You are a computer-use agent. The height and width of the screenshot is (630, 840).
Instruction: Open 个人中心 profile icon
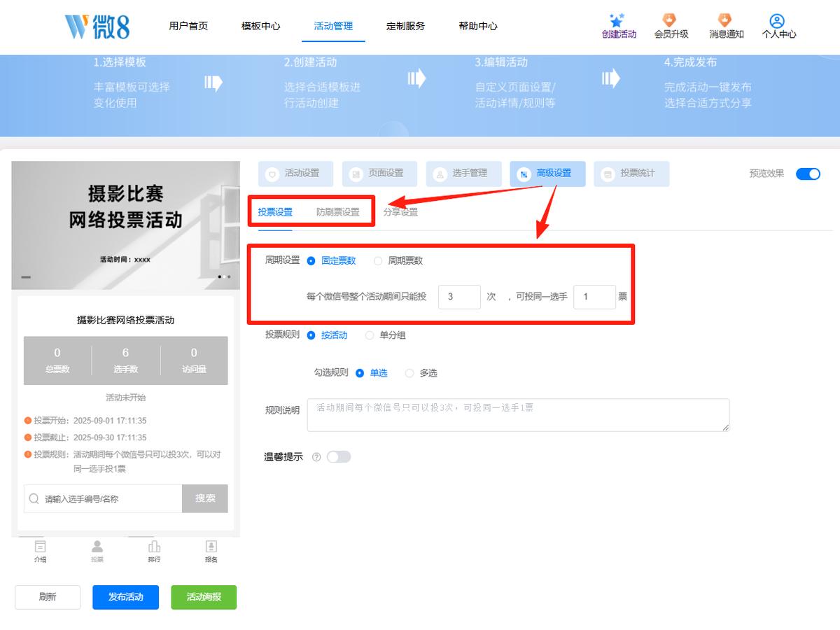click(777, 21)
